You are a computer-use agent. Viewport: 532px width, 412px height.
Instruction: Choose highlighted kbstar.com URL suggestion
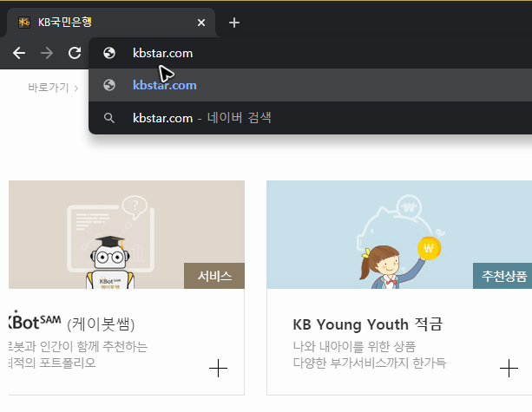310,85
